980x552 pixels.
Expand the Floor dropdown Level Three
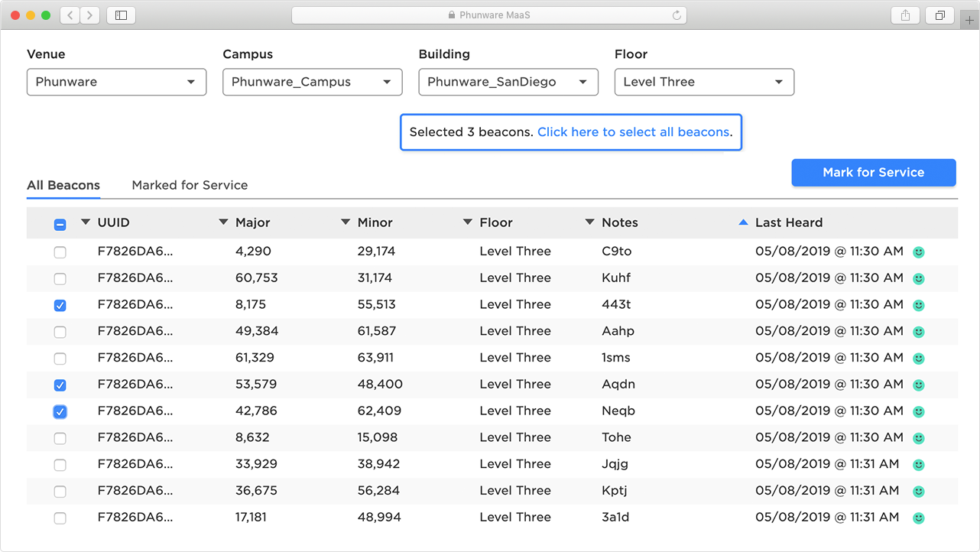[704, 82]
